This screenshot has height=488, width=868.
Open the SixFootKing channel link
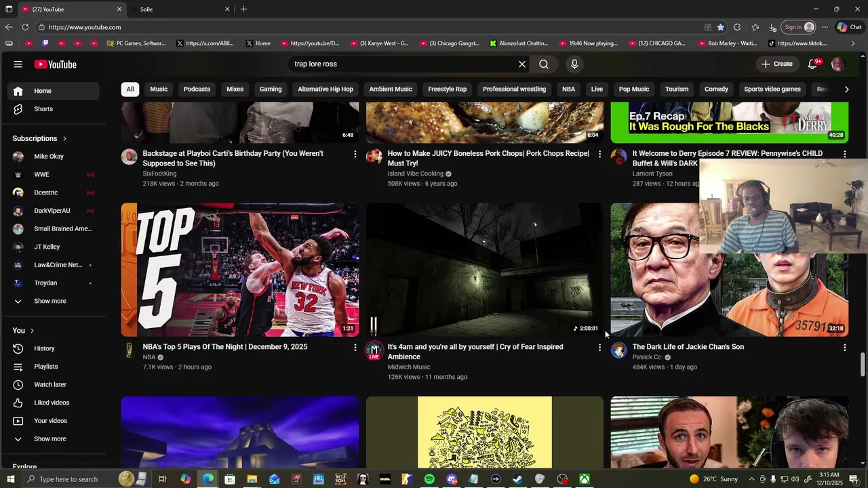pyautogui.click(x=159, y=174)
